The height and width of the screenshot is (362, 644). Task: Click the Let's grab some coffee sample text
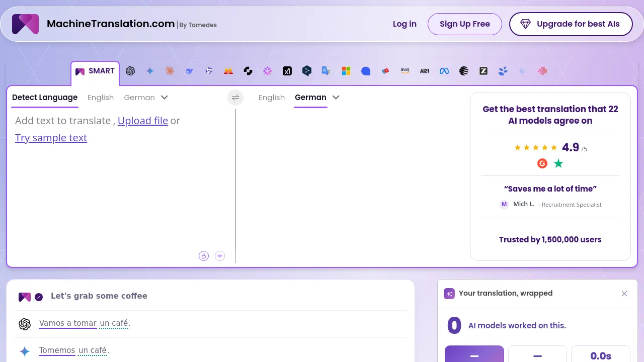tap(99, 296)
